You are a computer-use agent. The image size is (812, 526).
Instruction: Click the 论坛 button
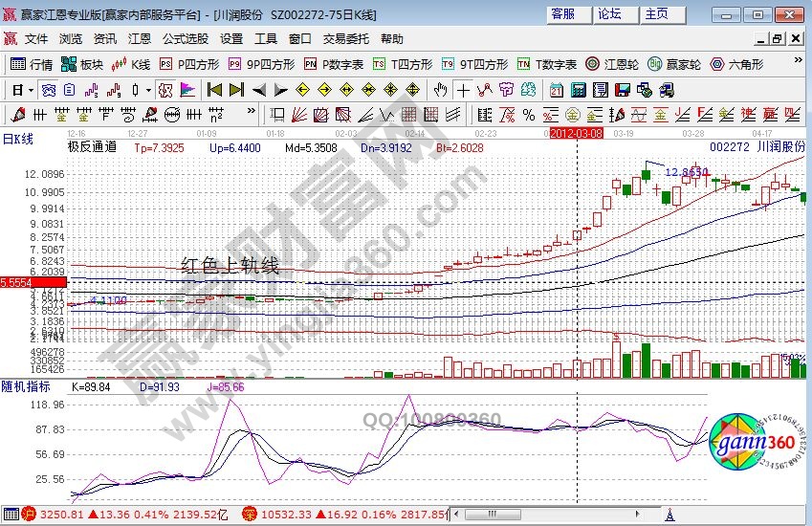[x=609, y=14]
